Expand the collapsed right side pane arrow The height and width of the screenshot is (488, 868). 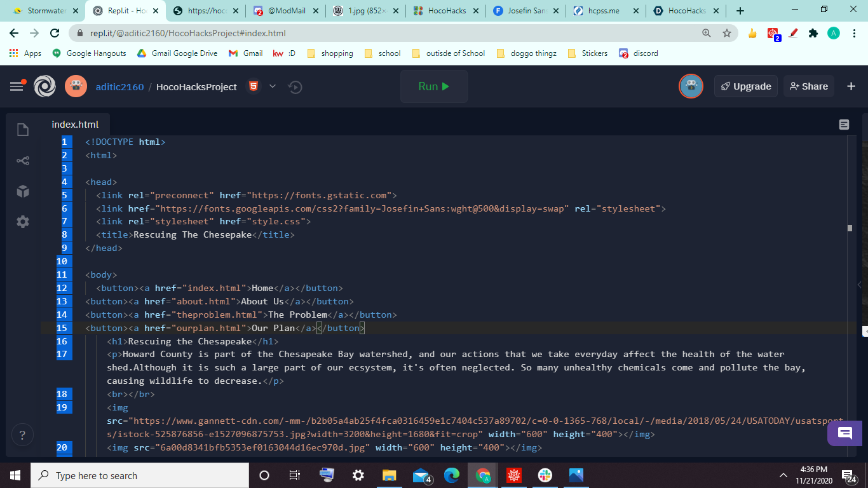(x=860, y=285)
